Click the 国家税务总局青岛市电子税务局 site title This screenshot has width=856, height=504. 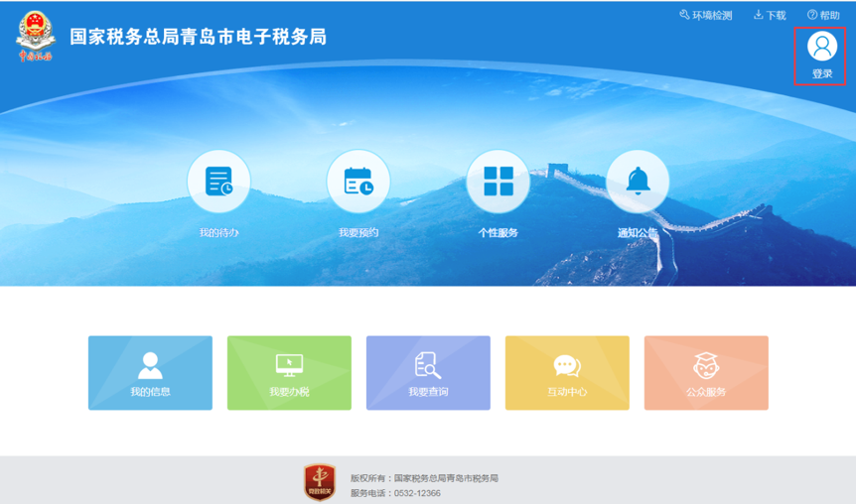pos(199,37)
